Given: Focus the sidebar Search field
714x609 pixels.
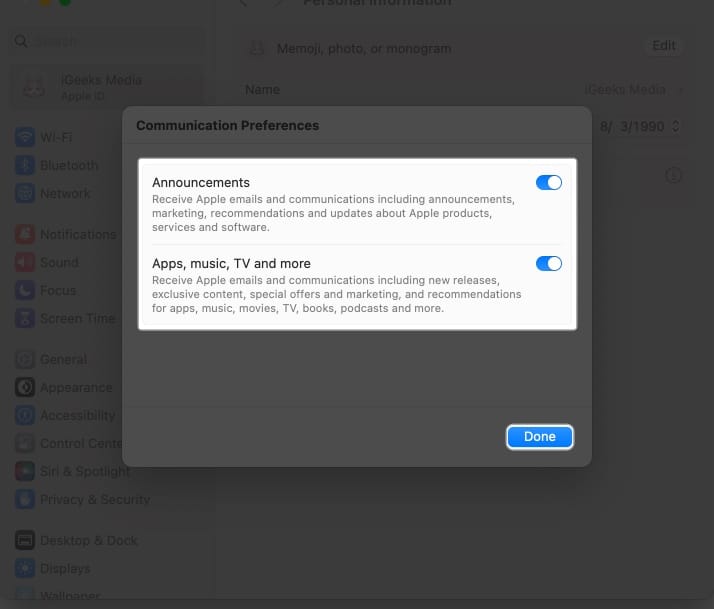Looking at the screenshot, I should pos(107,41).
